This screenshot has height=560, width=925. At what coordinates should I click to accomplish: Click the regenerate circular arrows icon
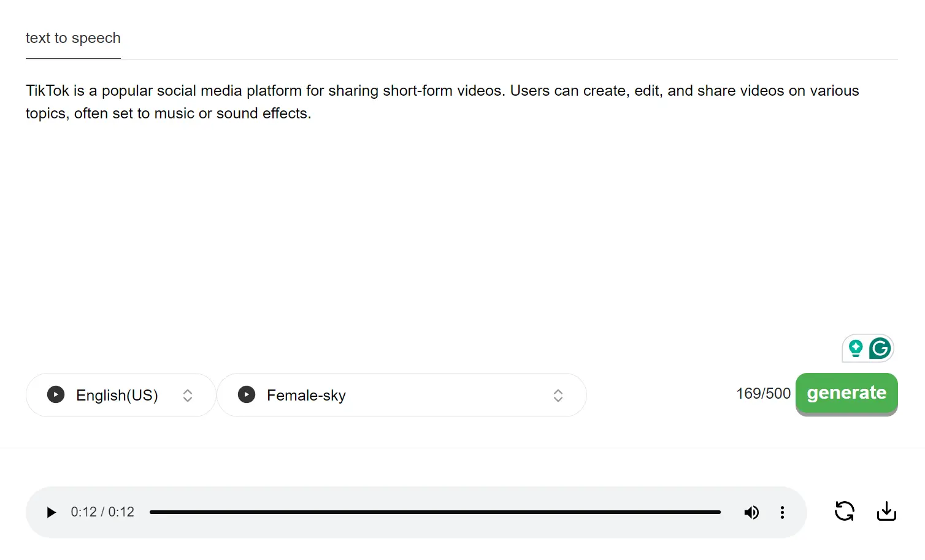[845, 511]
